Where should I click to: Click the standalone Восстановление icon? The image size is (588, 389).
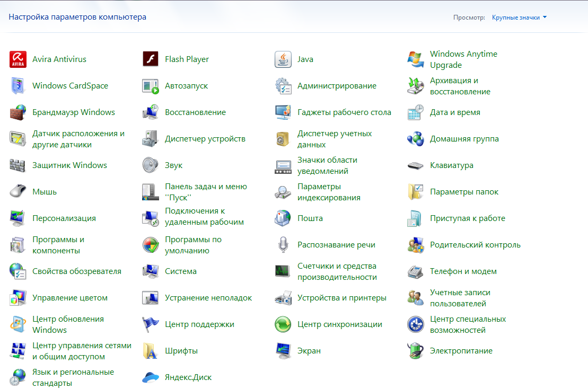[151, 112]
